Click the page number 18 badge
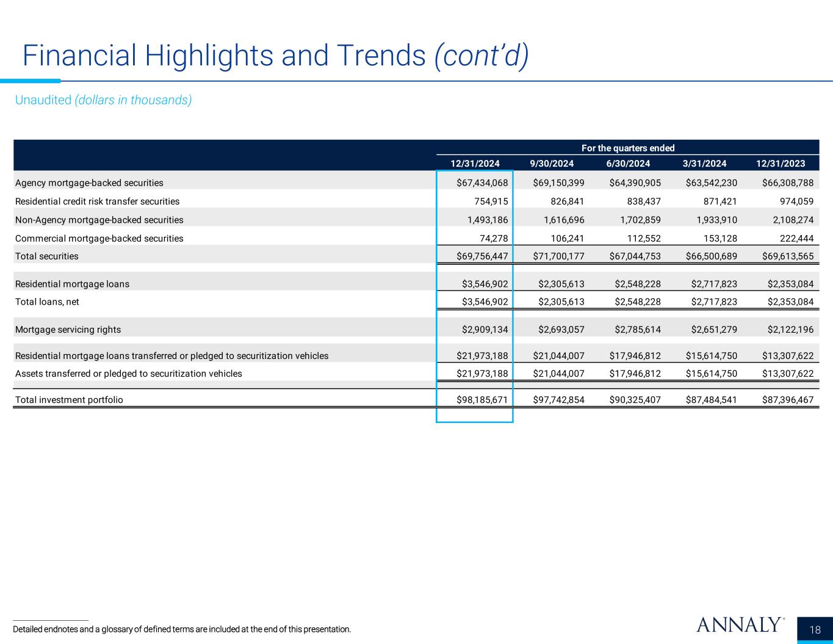 coord(815,630)
